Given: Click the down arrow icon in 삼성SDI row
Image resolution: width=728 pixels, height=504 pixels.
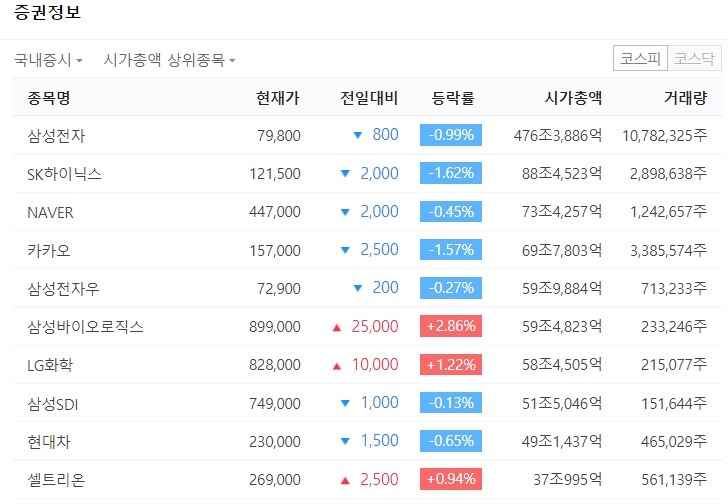Looking at the screenshot, I should (345, 403).
